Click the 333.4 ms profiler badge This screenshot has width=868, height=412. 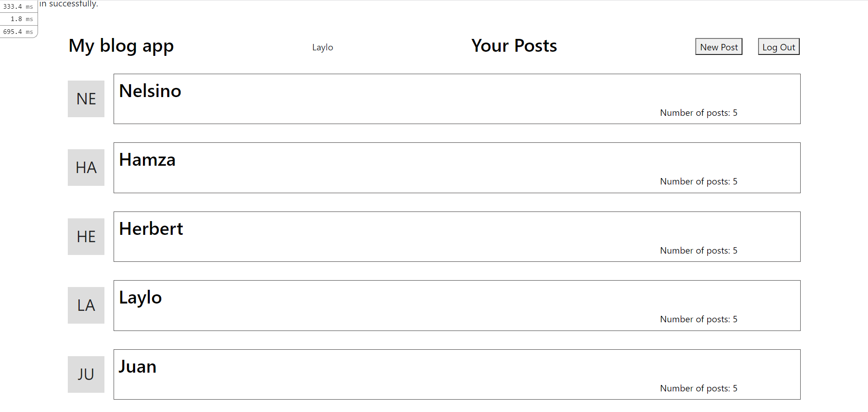click(x=18, y=6)
